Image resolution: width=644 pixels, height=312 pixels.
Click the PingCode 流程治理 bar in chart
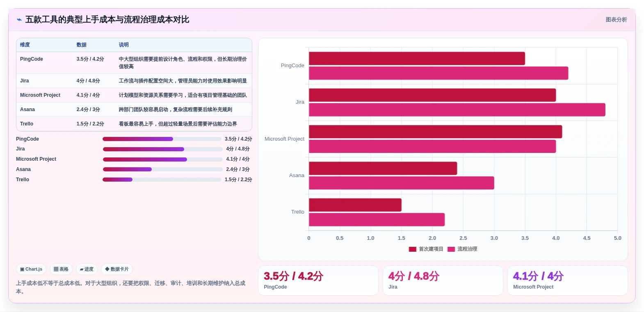click(x=438, y=73)
